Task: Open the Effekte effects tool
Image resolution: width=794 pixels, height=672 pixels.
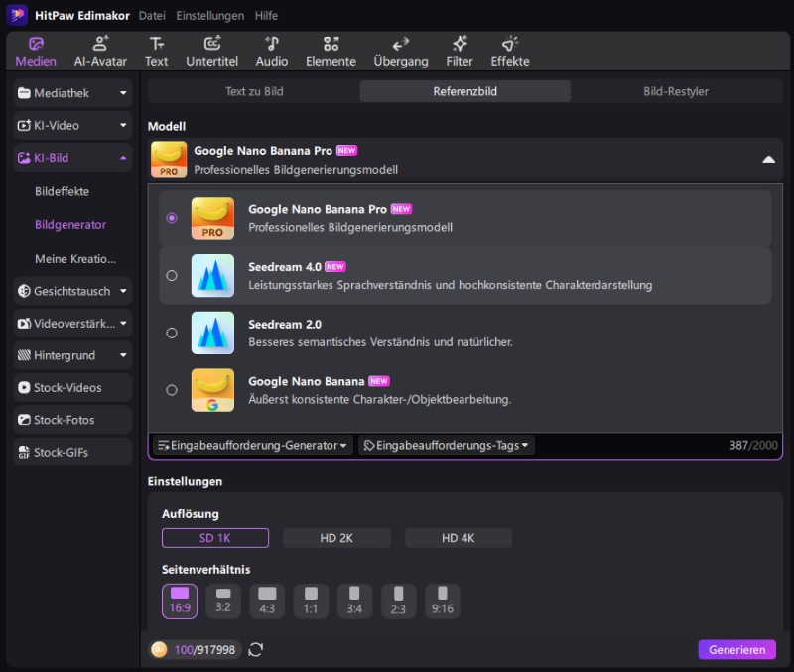Action: 509,51
